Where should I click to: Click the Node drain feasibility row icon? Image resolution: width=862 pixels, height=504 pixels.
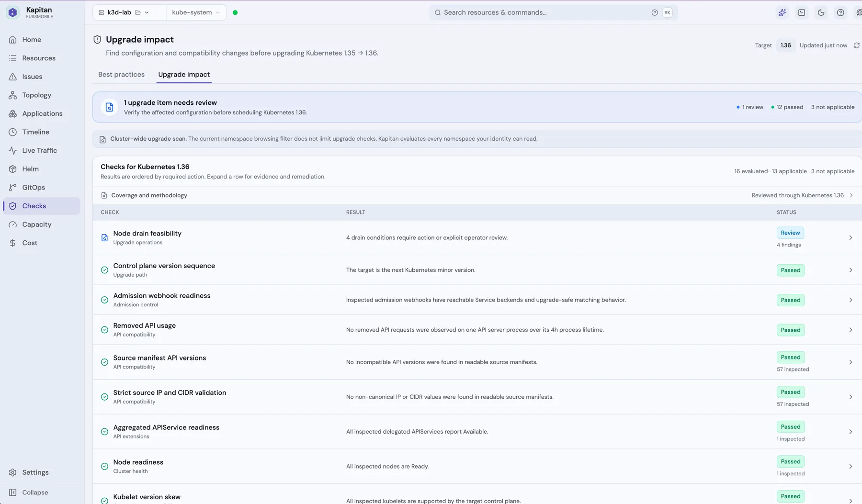(x=104, y=238)
